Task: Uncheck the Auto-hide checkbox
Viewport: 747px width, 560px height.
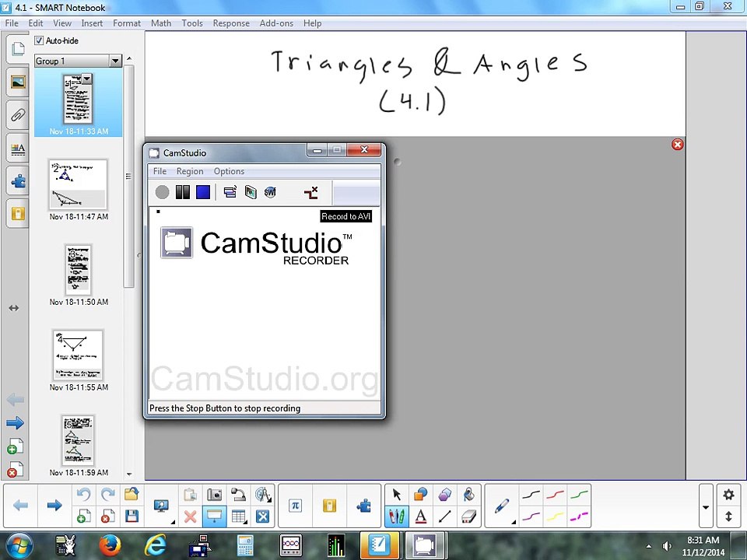Action: (39, 40)
